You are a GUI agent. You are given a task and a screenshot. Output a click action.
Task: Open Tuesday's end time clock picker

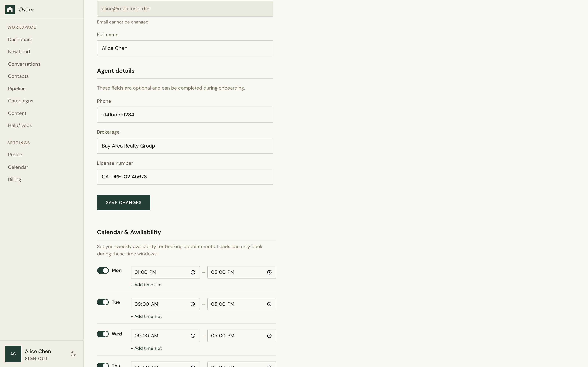pos(269,304)
